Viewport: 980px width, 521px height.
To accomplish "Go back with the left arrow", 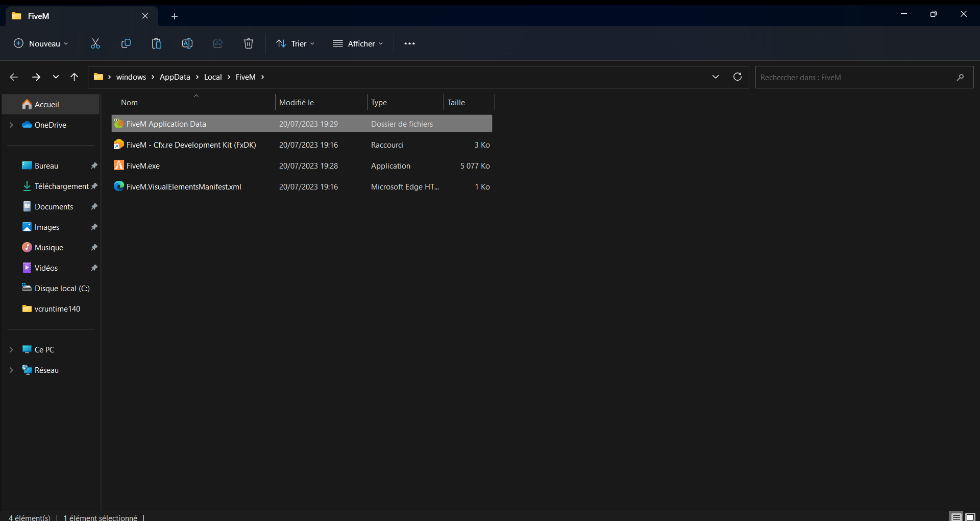I will (x=14, y=77).
